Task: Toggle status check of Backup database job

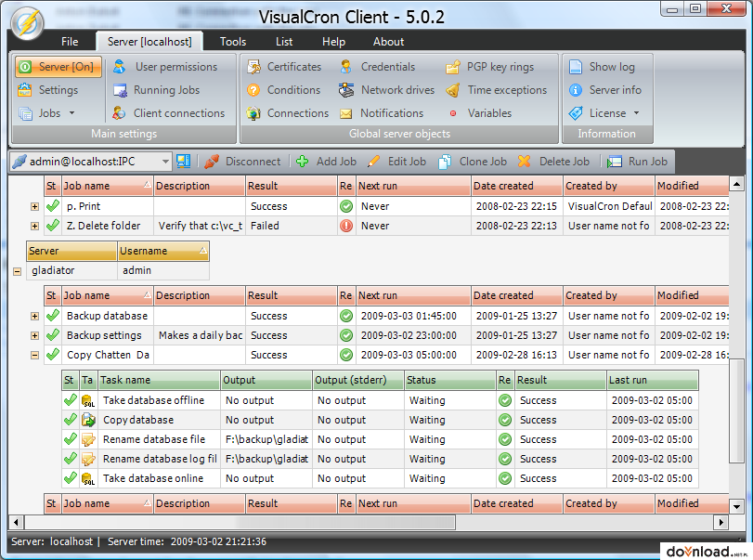Action: pos(52,316)
